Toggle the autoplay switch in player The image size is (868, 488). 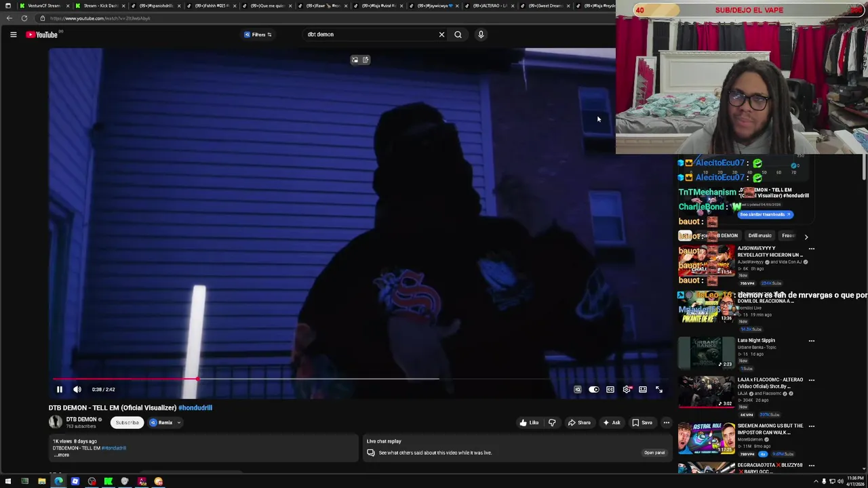593,390
